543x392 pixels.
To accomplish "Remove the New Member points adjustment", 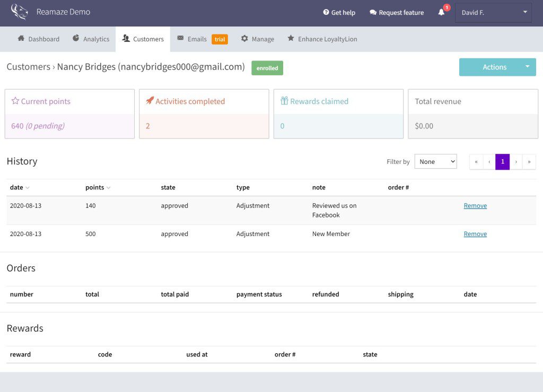I will click(x=475, y=233).
